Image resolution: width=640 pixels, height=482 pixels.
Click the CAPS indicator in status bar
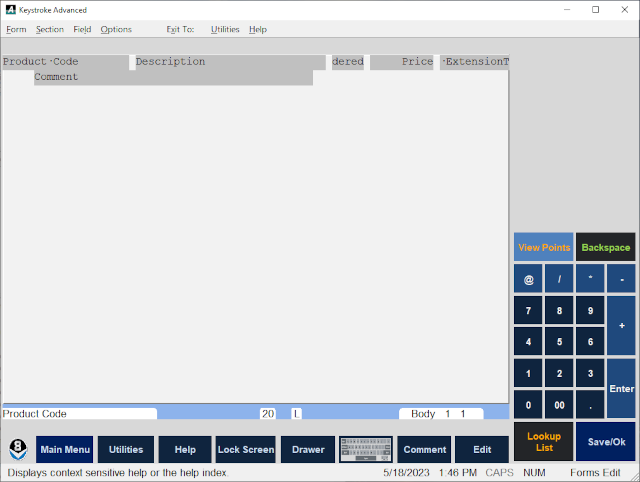[499, 473]
